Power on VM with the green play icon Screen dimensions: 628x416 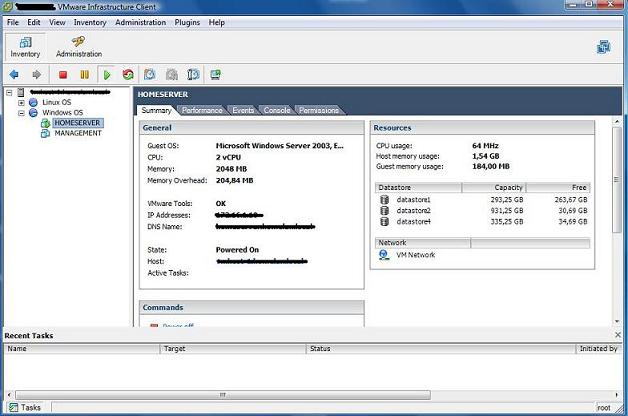107,74
